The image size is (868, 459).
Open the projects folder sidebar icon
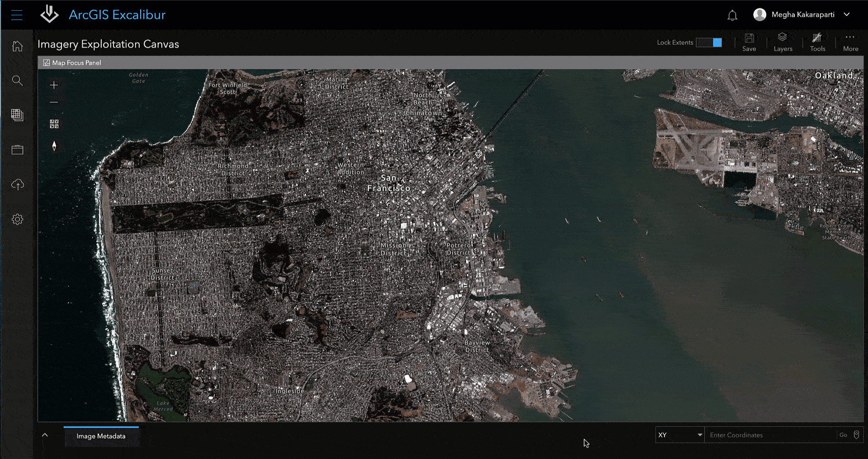point(17,150)
